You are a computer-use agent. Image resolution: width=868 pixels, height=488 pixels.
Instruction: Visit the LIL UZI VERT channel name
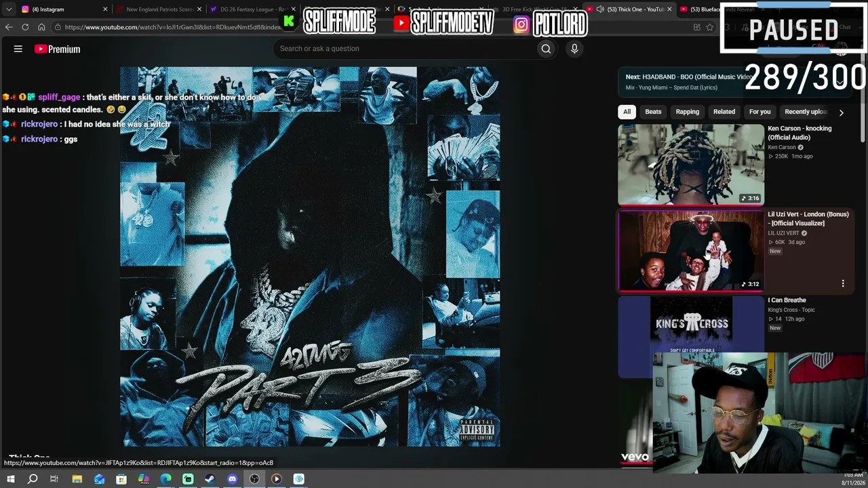(x=783, y=233)
